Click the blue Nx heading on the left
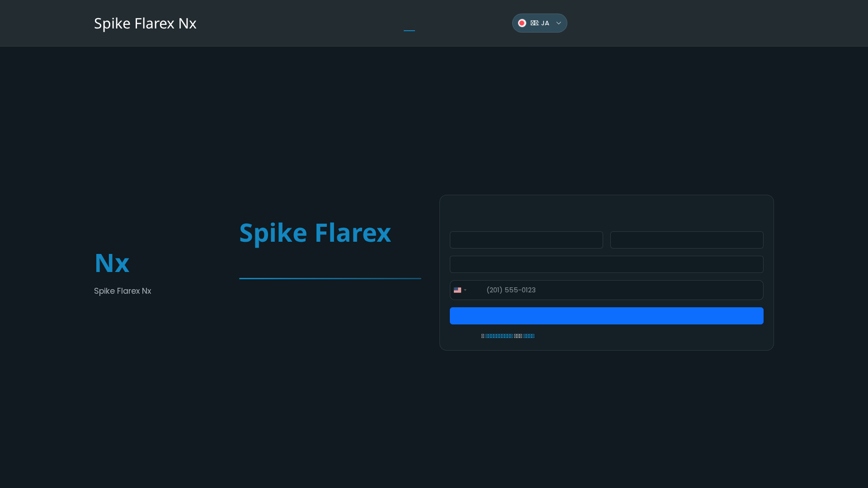Viewport: 868px width, 488px height. click(112, 263)
